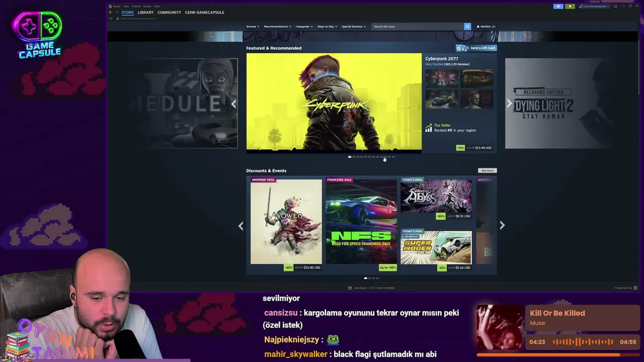
Task: Click the Cyberpunk 2077 $13.49 USD price
Action: pos(483,148)
